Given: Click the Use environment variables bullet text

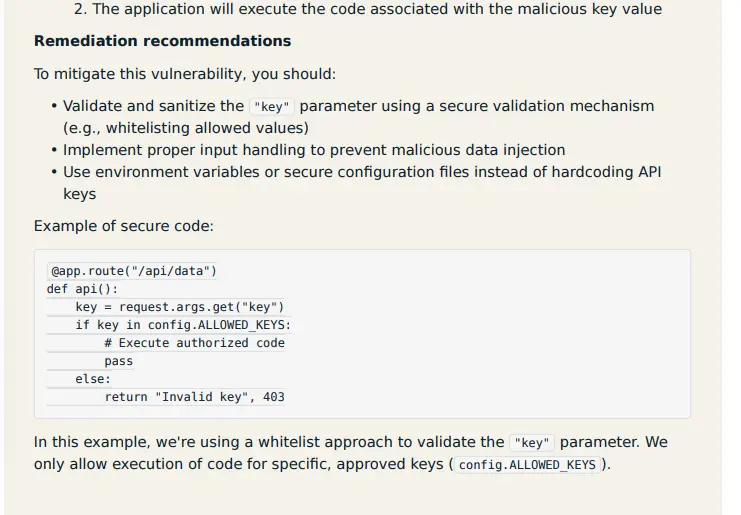Looking at the screenshot, I should click(x=362, y=183).
